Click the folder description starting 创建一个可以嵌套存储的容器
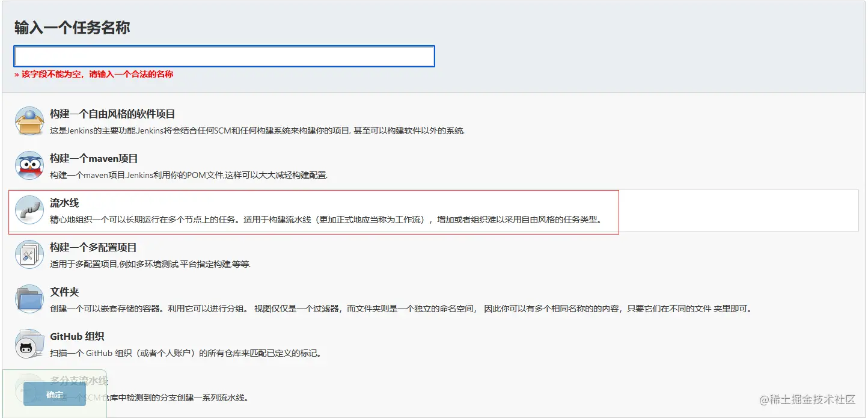 pyautogui.click(x=401, y=309)
